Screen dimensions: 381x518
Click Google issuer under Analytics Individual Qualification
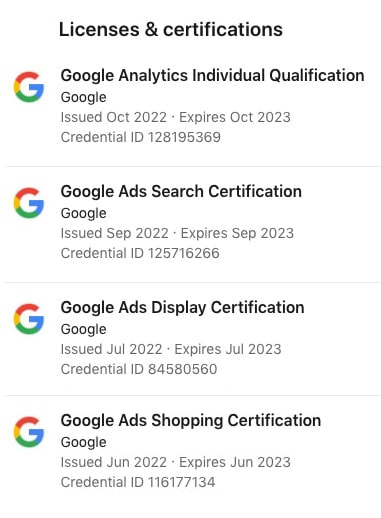83,98
